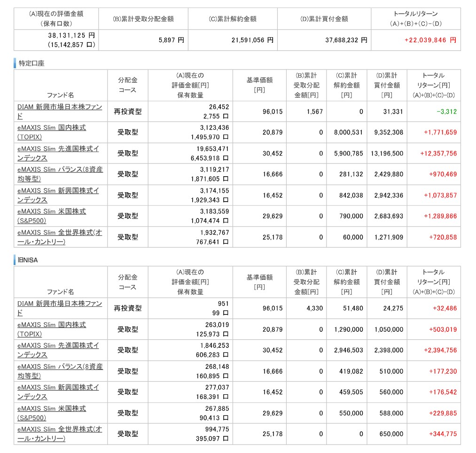Select return value +2,394,756 in 旧NISA

(440, 351)
